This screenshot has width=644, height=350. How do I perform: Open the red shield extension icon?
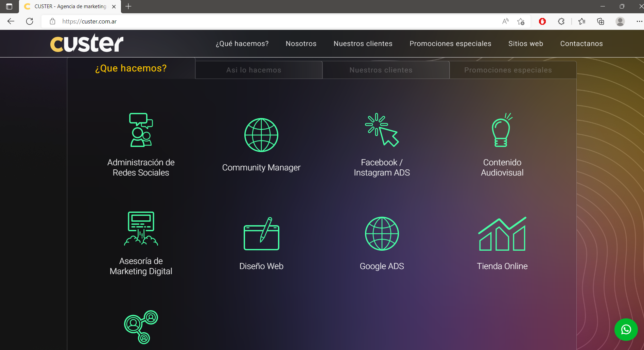tap(542, 21)
